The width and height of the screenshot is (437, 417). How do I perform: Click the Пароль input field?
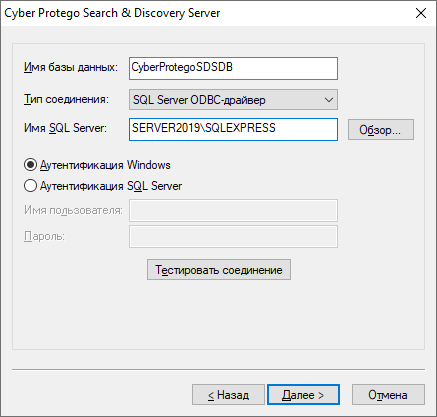[x=233, y=237]
